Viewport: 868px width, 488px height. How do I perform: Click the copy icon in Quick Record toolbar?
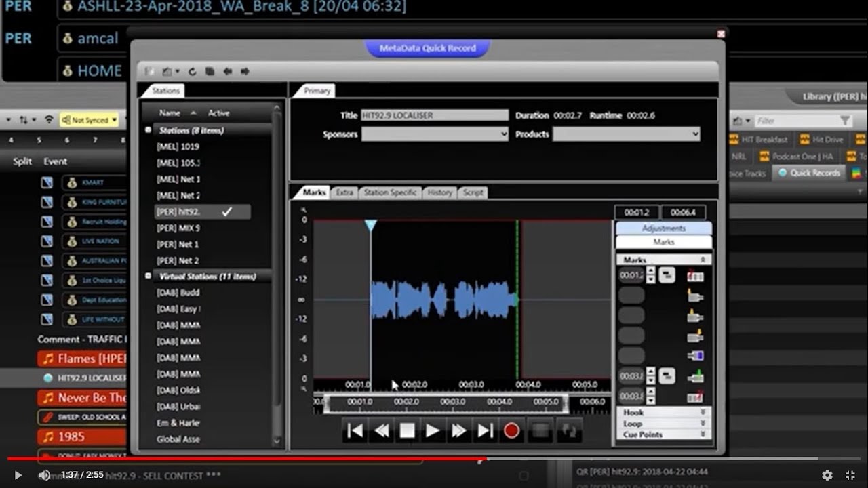click(x=210, y=71)
